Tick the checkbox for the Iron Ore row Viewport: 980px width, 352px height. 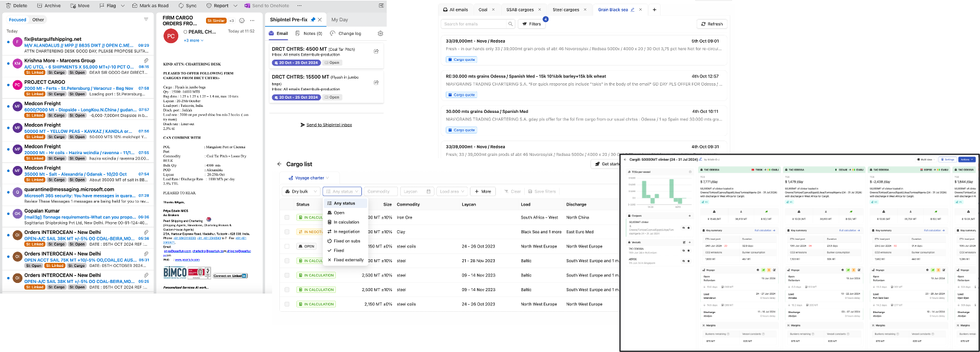287,217
